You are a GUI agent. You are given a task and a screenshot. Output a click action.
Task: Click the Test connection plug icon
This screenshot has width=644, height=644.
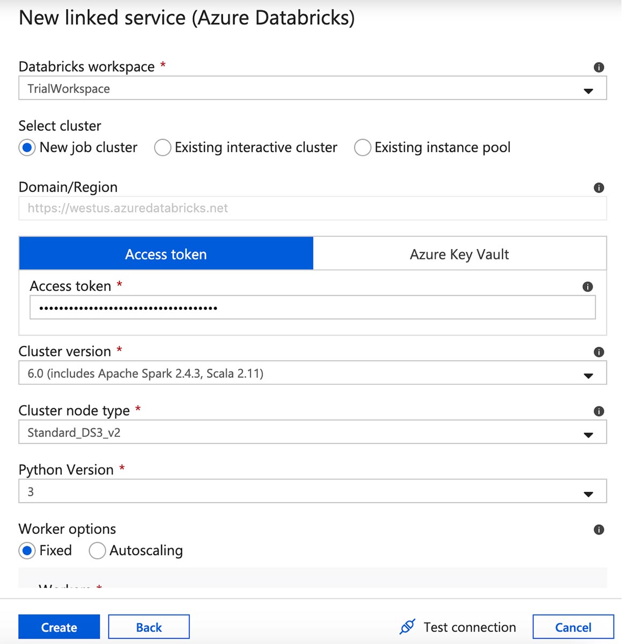pos(407,626)
